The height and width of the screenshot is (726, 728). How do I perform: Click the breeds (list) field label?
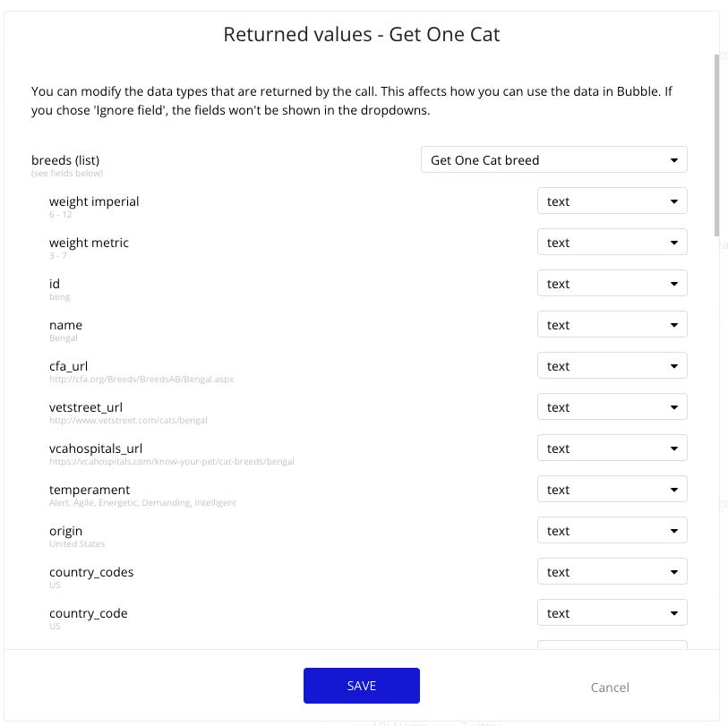(64, 159)
